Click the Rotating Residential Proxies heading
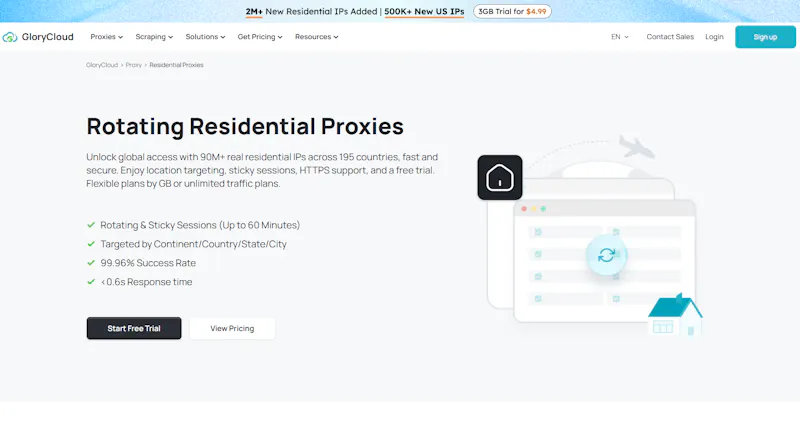 pos(245,126)
